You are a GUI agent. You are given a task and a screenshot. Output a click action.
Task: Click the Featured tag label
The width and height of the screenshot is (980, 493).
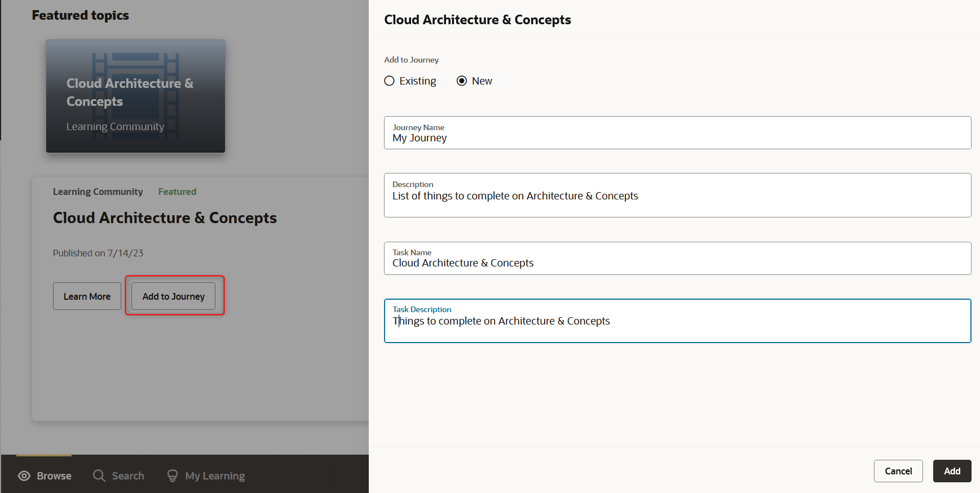177,192
